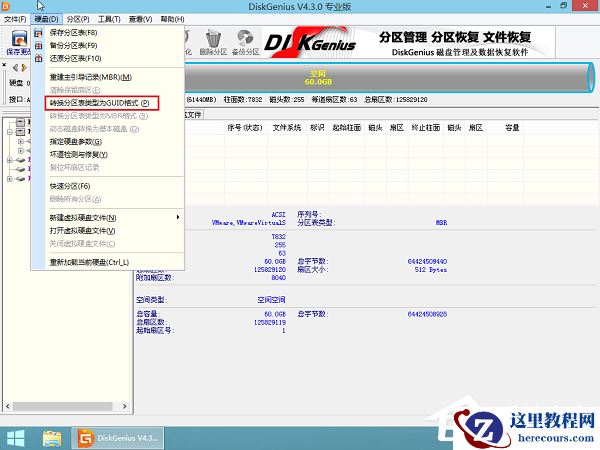Open the 查看(V) menu
Image resolution: width=600 pixels, height=450 pixels.
(140, 19)
